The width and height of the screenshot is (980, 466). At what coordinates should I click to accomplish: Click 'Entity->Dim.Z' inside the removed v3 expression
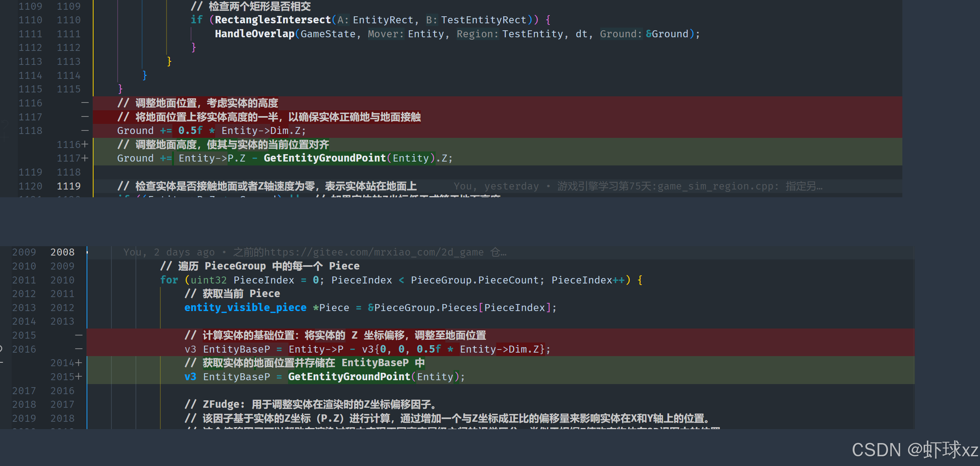pyautogui.click(x=499, y=349)
